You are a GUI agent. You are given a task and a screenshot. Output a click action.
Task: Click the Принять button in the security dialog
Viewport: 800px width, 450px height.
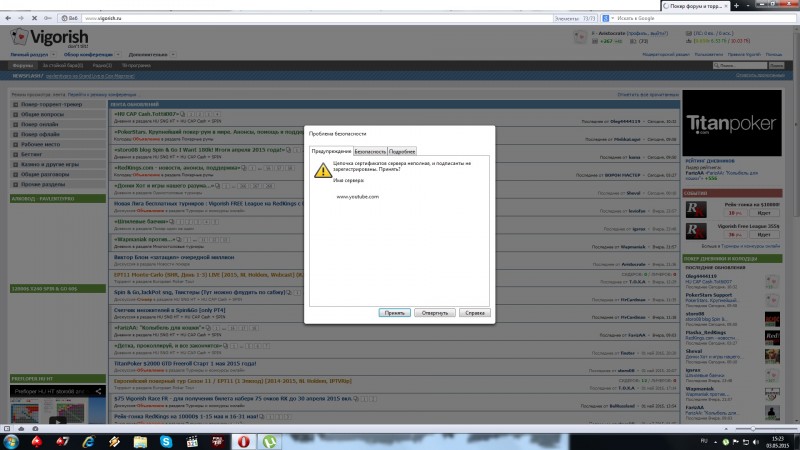coord(394,313)
